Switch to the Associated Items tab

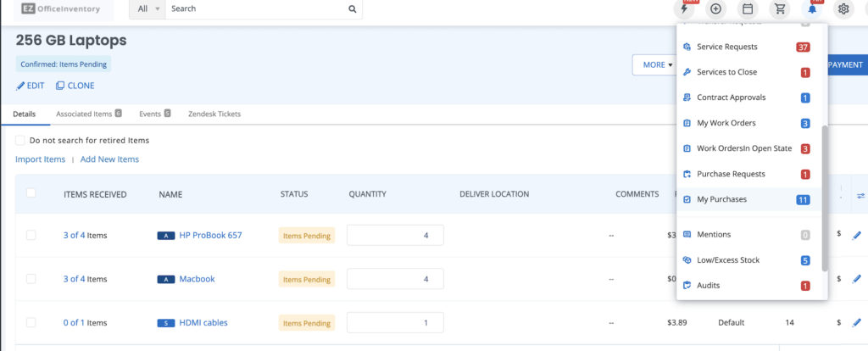pos(88,114)
